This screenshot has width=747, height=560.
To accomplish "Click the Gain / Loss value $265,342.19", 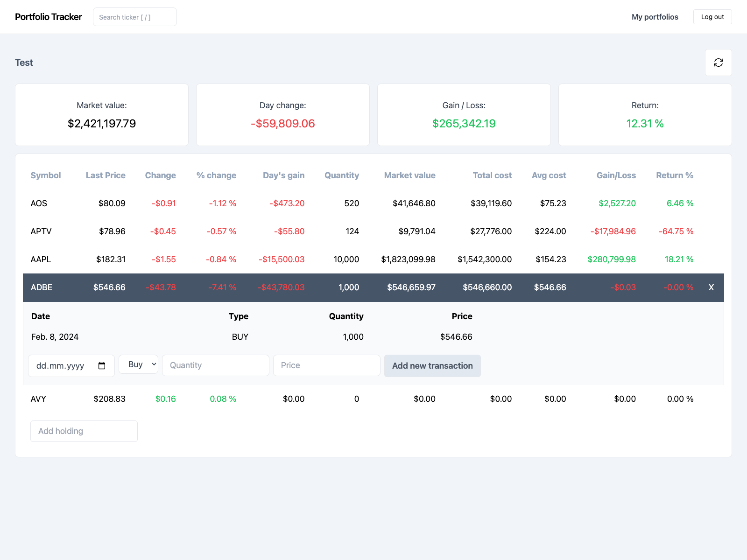I will (464, 124).
